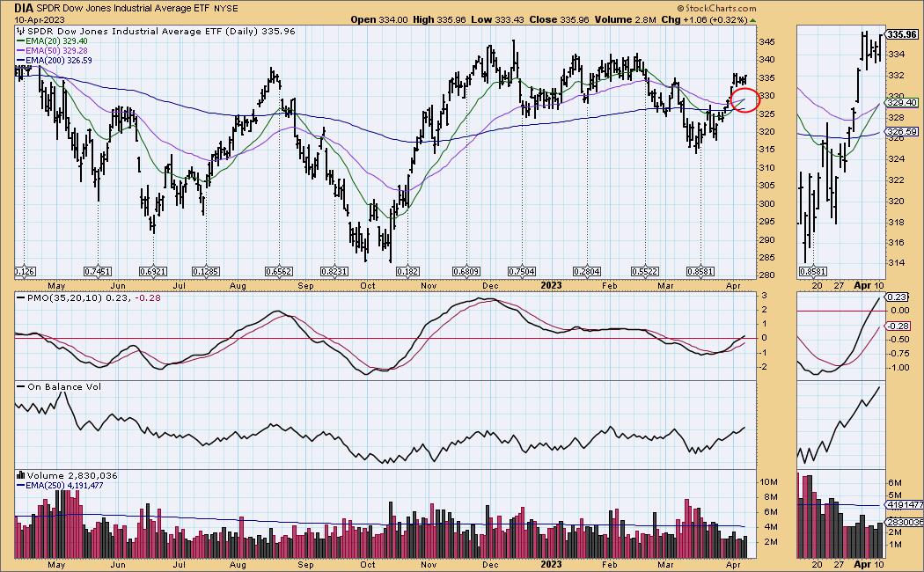Click the PMO(35,20,10) indicator label

(88, 298)
